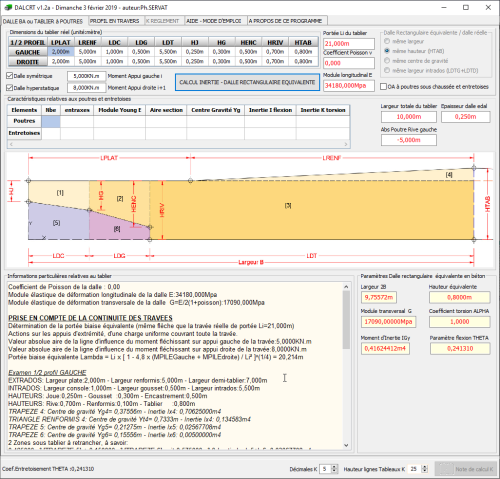Select DROITE LDT cell 5,500m
This screenshot has height=479, width=500.
click(x=168, y=62)
